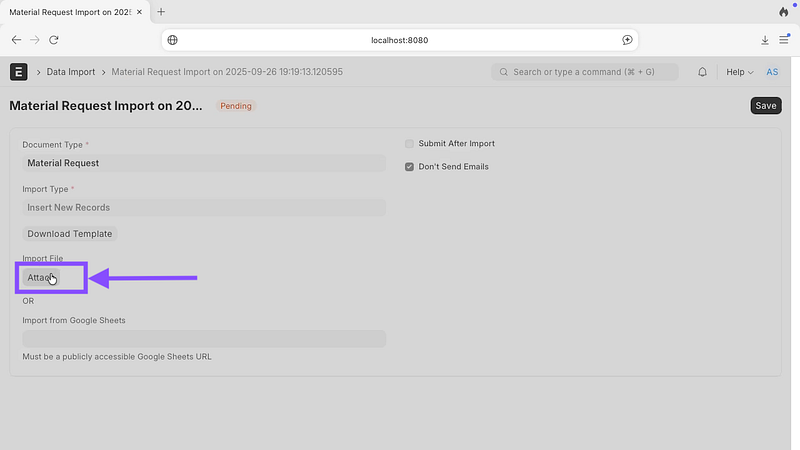
Task: Click the Download Template button
Action: coord(70,234)
